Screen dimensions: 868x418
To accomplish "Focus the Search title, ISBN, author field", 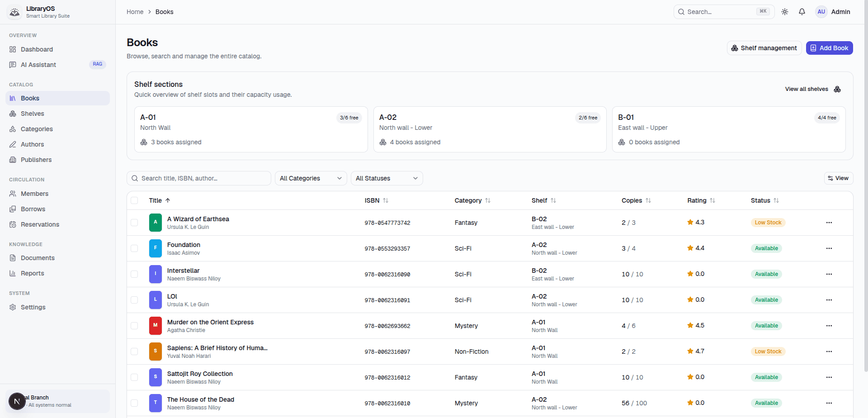I will click(x=199, y=178).
